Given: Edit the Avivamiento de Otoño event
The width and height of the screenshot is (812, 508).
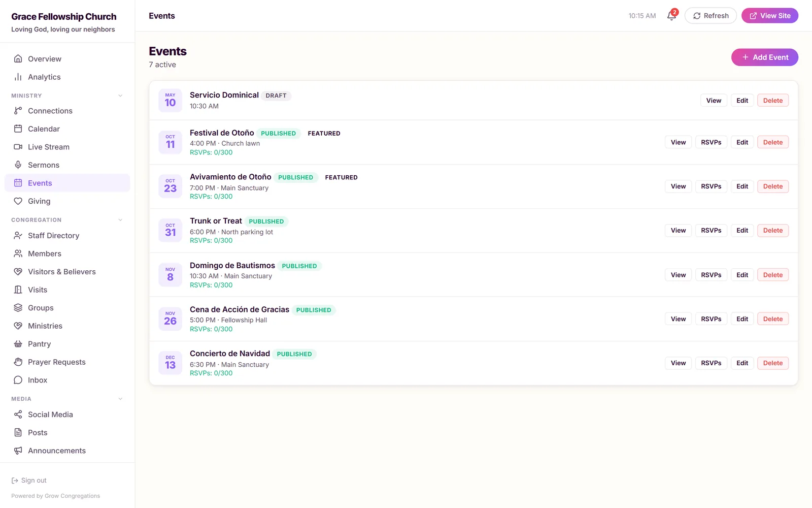Looking at the screenshot, I should coord(742,186).
